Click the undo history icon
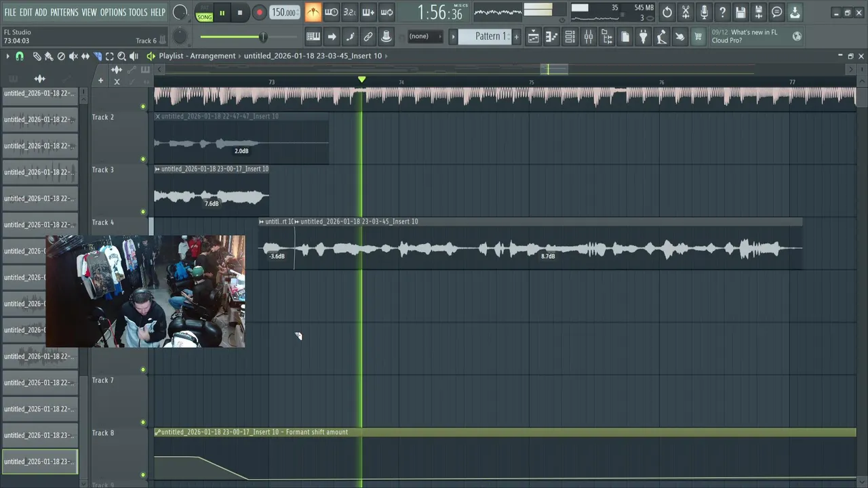The height and width of the screenshot is (488, 868). click(667, 12)
